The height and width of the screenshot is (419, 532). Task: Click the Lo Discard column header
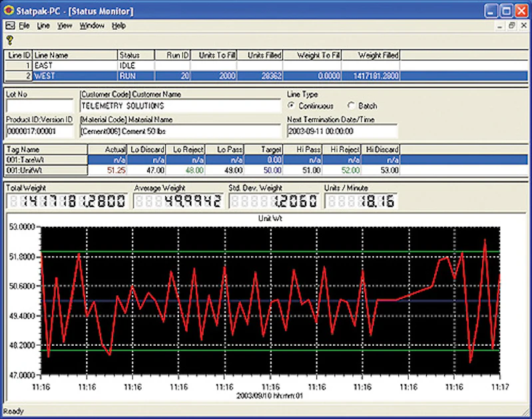146,150
